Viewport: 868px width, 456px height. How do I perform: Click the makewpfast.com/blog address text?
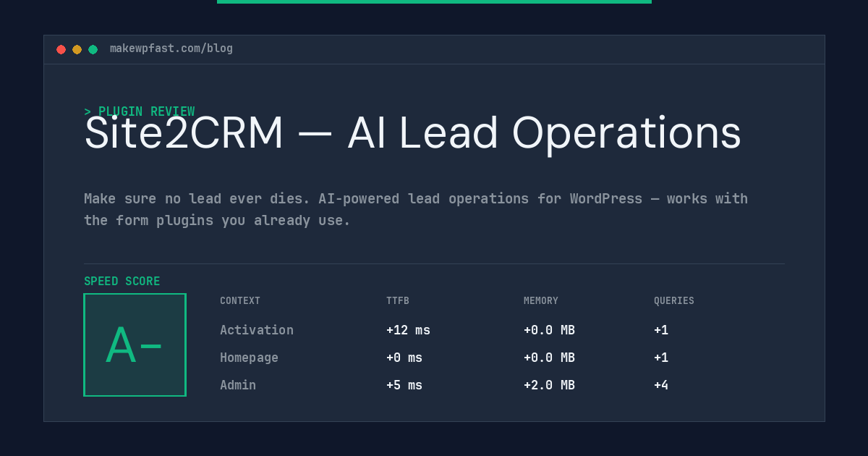[171, 48]
